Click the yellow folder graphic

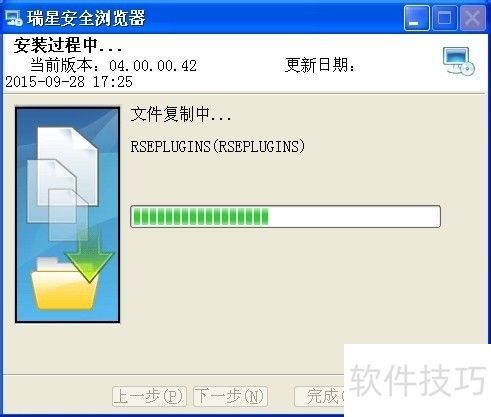(64, 283)
